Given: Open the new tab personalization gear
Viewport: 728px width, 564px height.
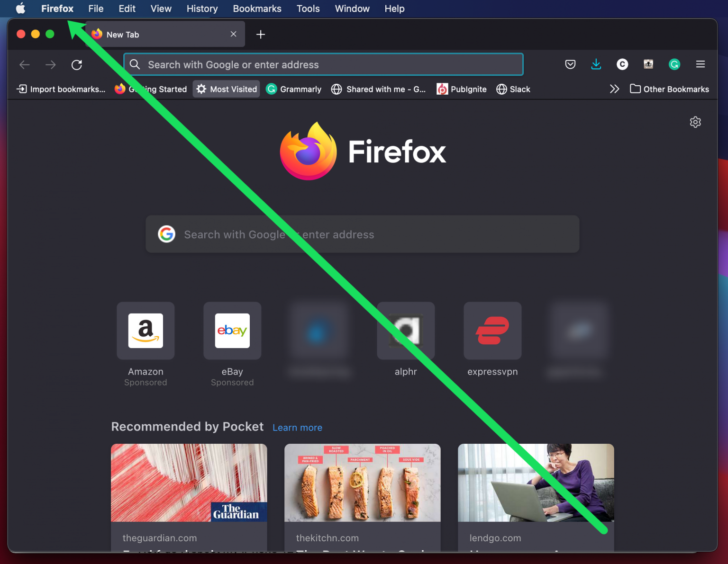Looking at the screenshot, I should tap(695, 122).
